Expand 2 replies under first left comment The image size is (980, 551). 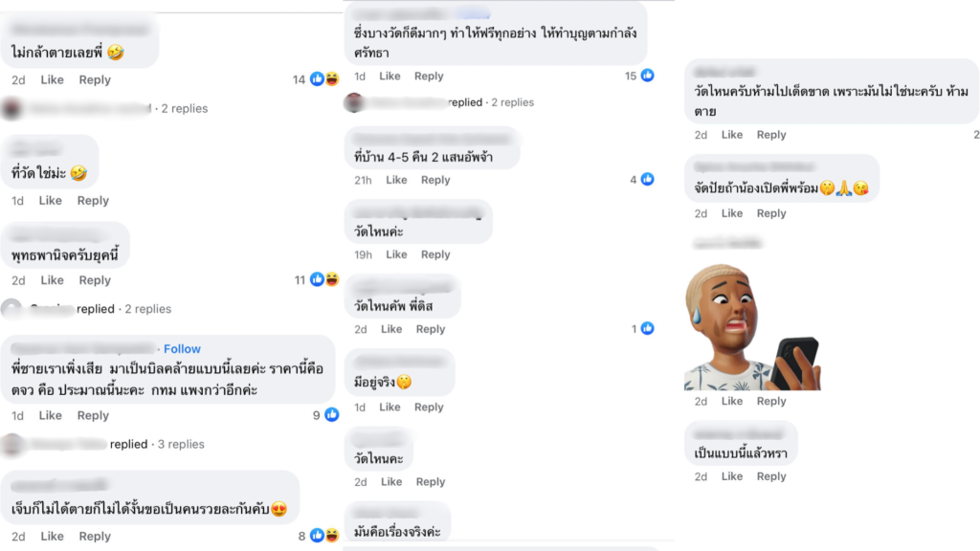coord(185,108)
